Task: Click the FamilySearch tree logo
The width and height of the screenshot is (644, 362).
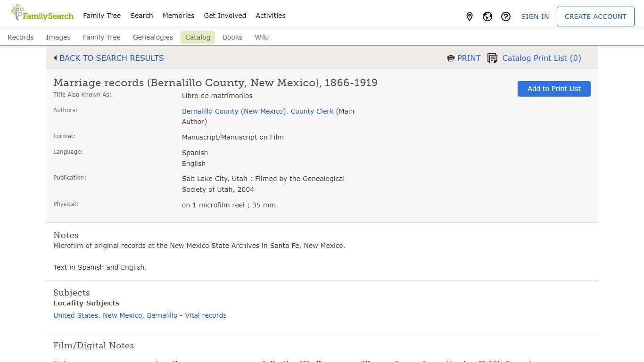Action: (42, 13)
